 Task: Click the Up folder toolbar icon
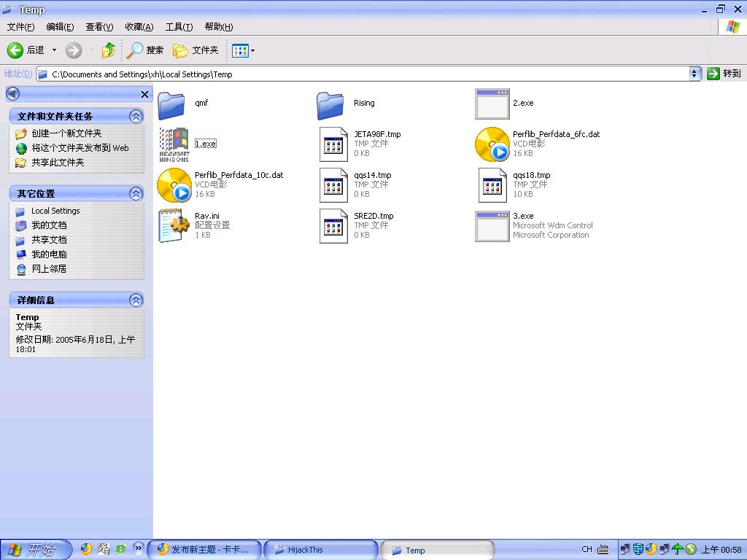[108, 50]
